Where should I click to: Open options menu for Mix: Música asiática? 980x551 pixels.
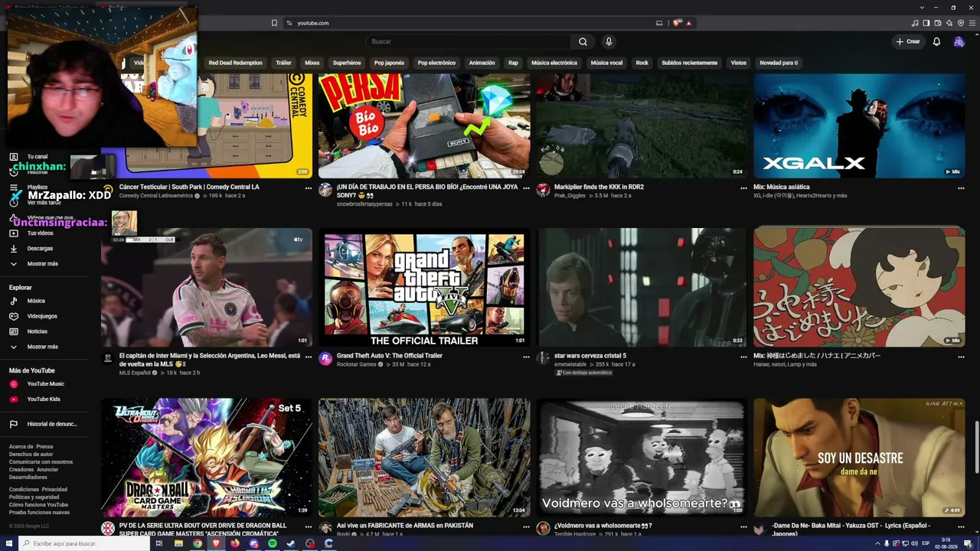point(961,187)
